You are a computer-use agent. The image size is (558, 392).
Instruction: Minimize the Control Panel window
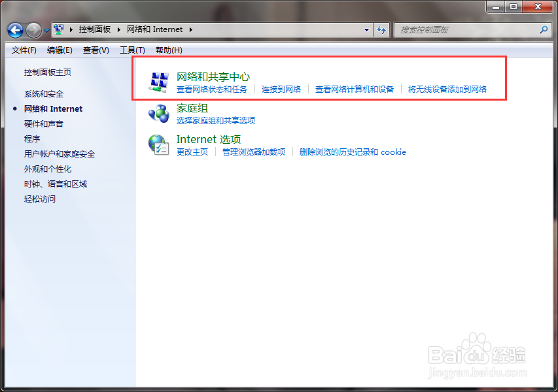click(496, 7)
